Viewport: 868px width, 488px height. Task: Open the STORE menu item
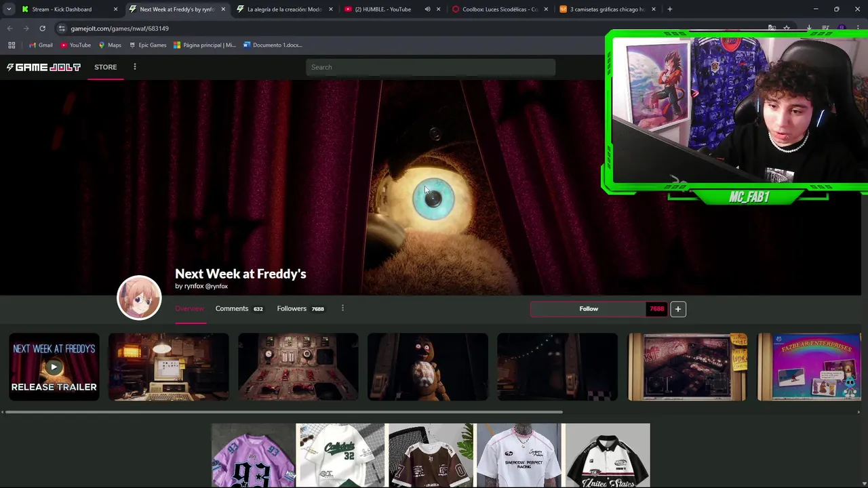pos(105,67)
